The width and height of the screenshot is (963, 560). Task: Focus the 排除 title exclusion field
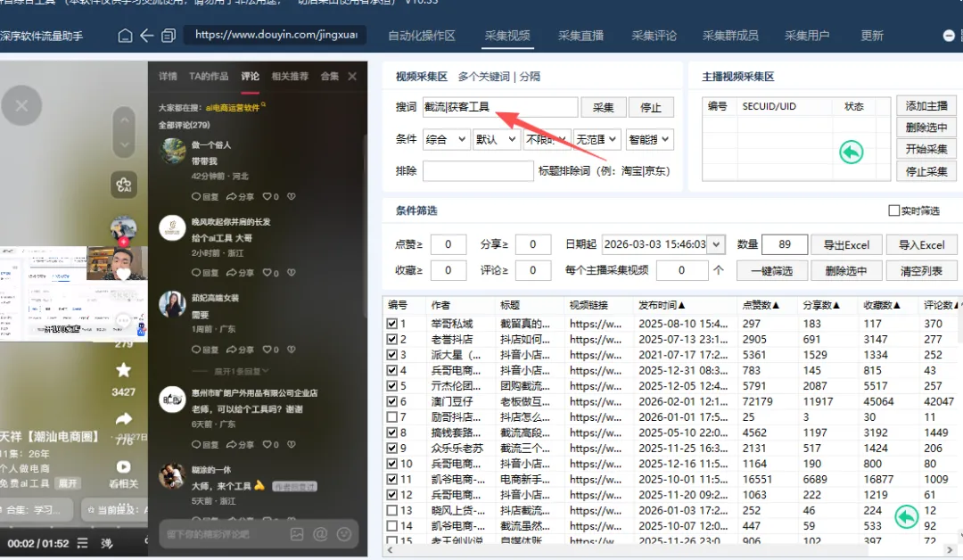point(478,170)
